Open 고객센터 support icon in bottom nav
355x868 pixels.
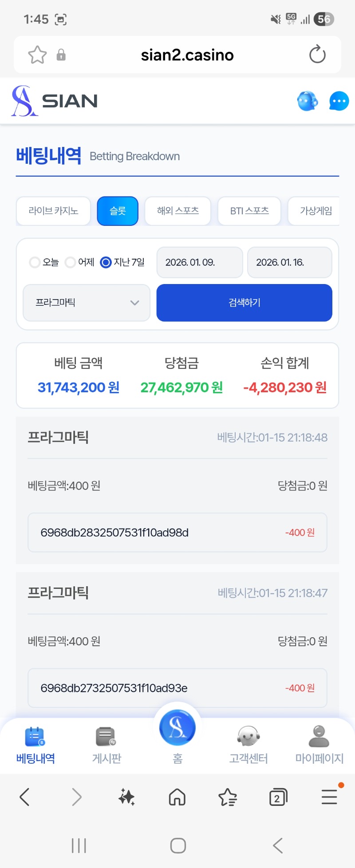248,738
